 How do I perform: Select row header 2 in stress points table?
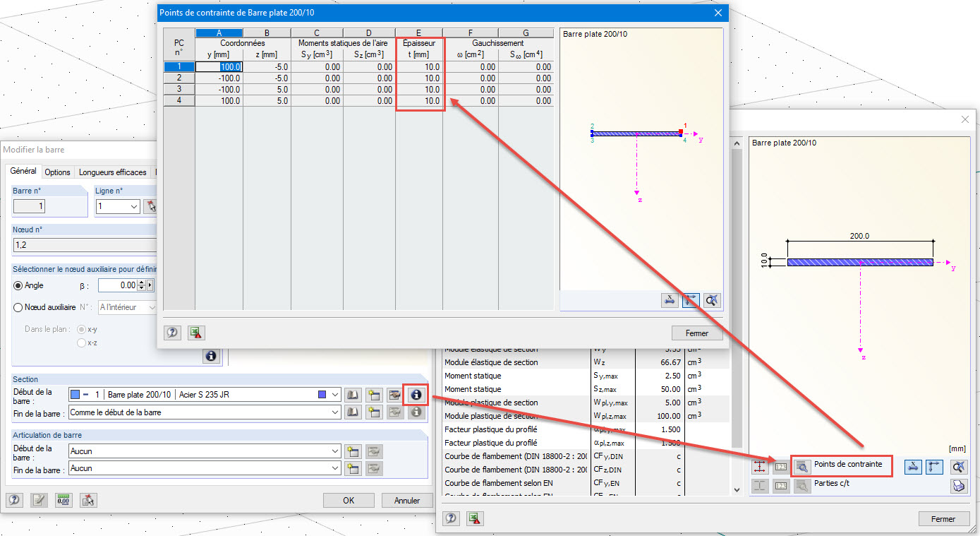click(179, 78)
